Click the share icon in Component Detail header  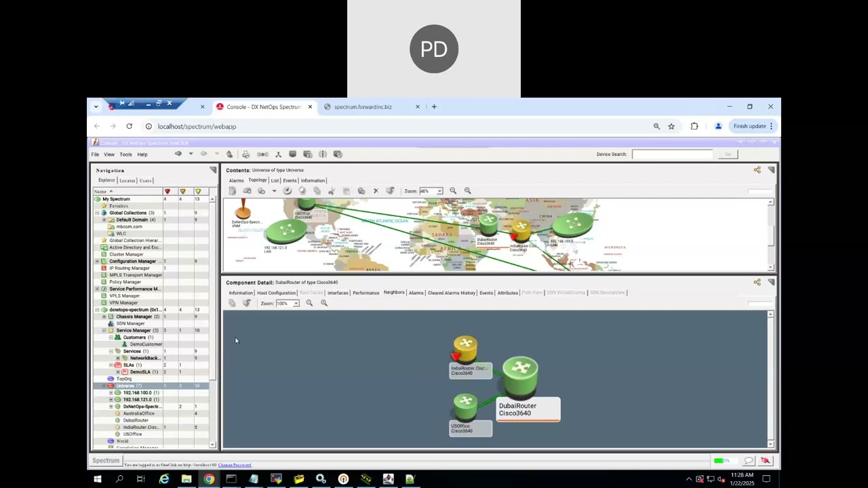point(757,282)
